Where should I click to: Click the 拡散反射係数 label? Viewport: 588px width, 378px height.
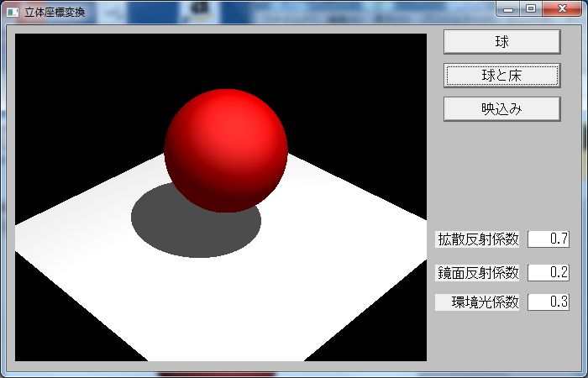click(x=477, y=239)
